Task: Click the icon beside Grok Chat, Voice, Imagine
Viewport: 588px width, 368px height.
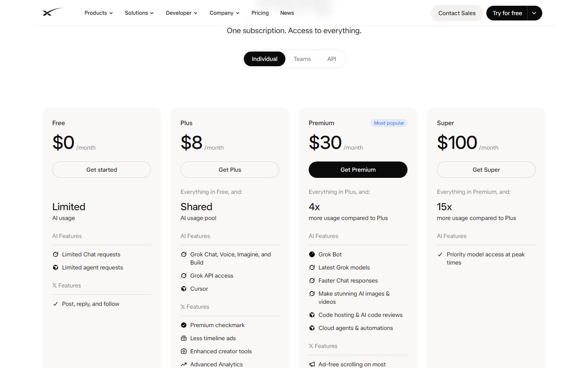Action: [x=184, y=254]
